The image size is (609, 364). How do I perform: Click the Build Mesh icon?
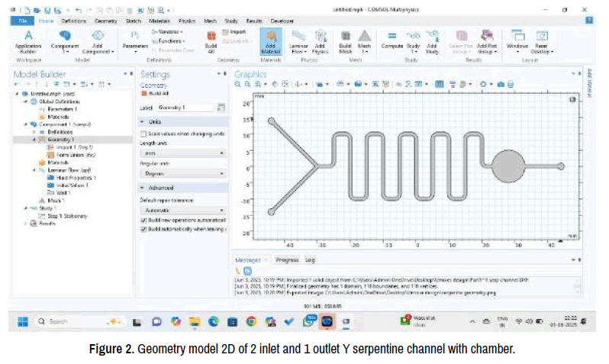click(345, 39)
